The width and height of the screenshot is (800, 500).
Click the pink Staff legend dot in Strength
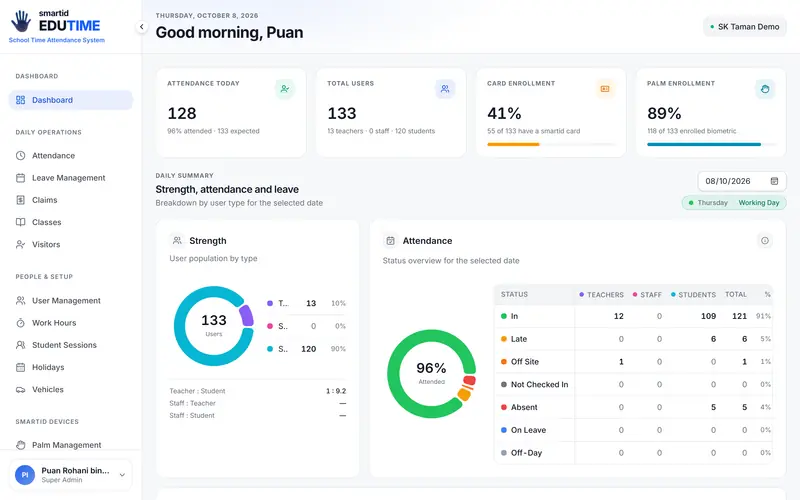click(x=270, y=326)
